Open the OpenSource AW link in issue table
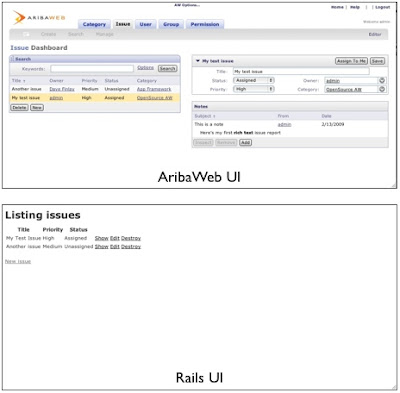Viewport: 400px width, 393px height. (x=155, y=98)
